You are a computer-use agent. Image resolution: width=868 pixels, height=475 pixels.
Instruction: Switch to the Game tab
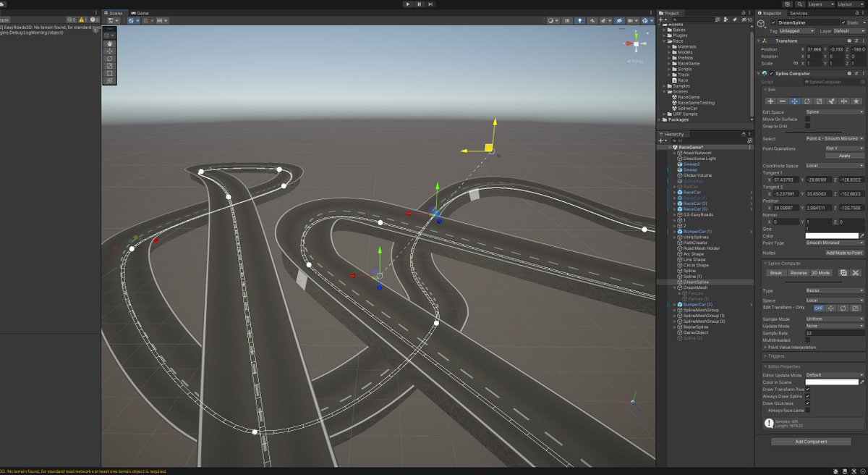pos(140,13)
